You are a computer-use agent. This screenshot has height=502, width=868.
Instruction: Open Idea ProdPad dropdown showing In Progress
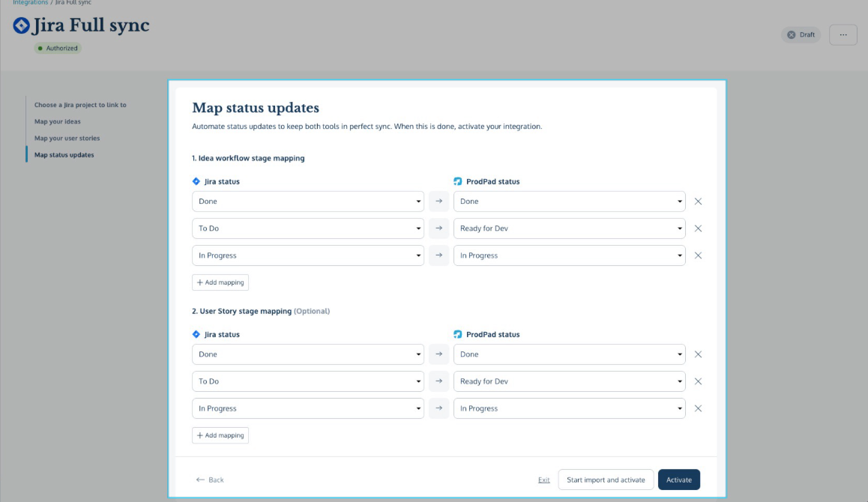569,255
